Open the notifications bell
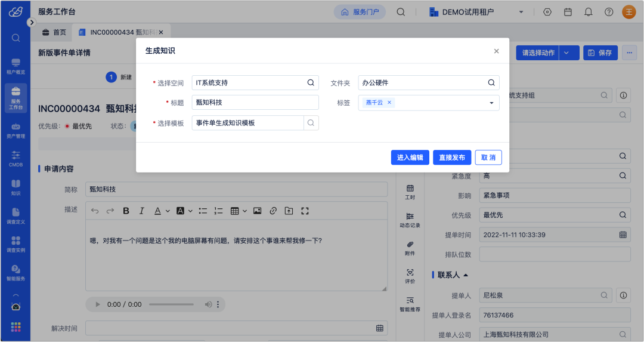 (x=588, y=13)
